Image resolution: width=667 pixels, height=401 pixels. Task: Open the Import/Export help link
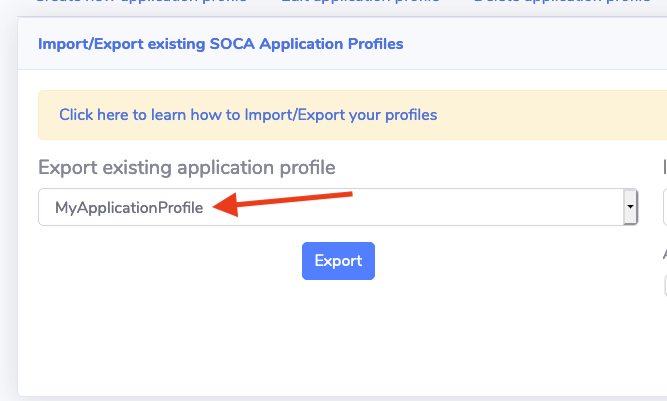(247, 115)
